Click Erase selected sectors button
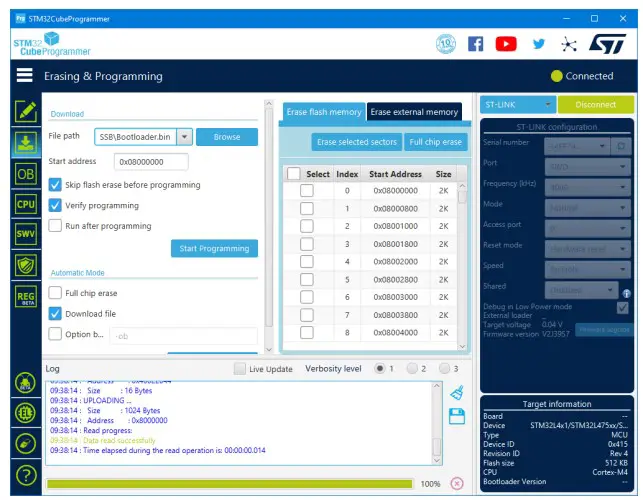The height and width of the screenshot is (500, 643). click(x=357, y=142)
